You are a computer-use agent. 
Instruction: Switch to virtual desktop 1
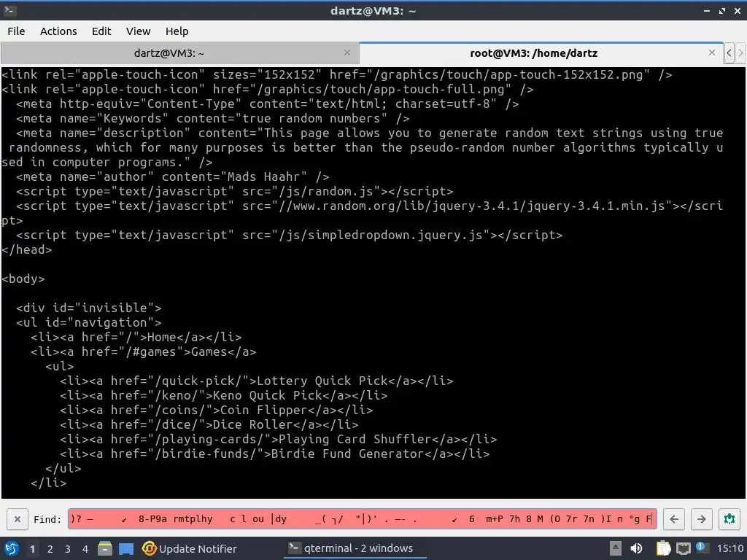32,549
